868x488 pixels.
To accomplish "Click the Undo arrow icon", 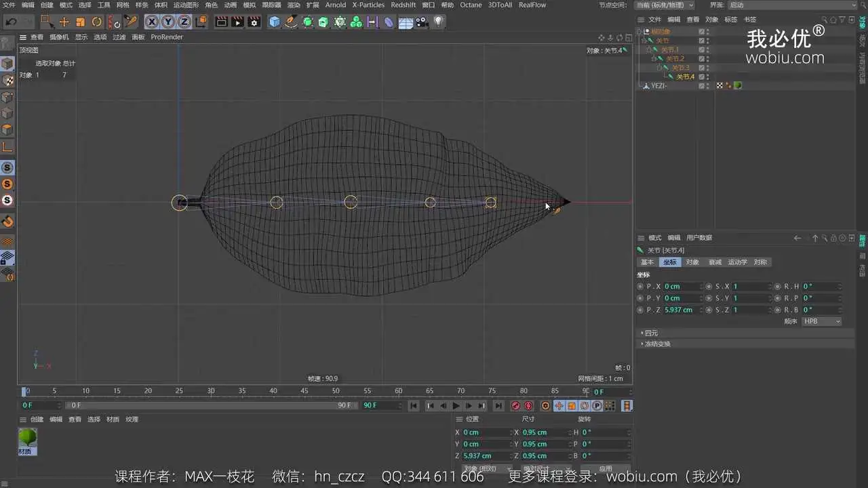I will point(11,22).
